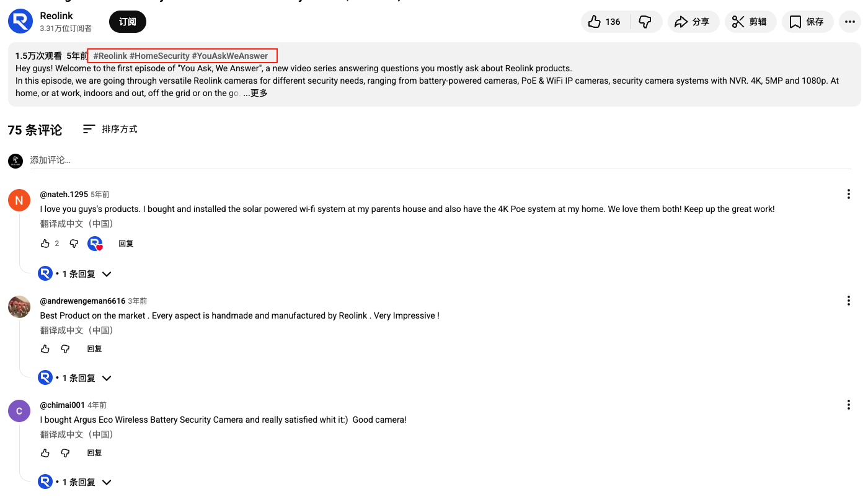
Task: Click creator heart on nateh.1295's comment
Action: point(95,244)
